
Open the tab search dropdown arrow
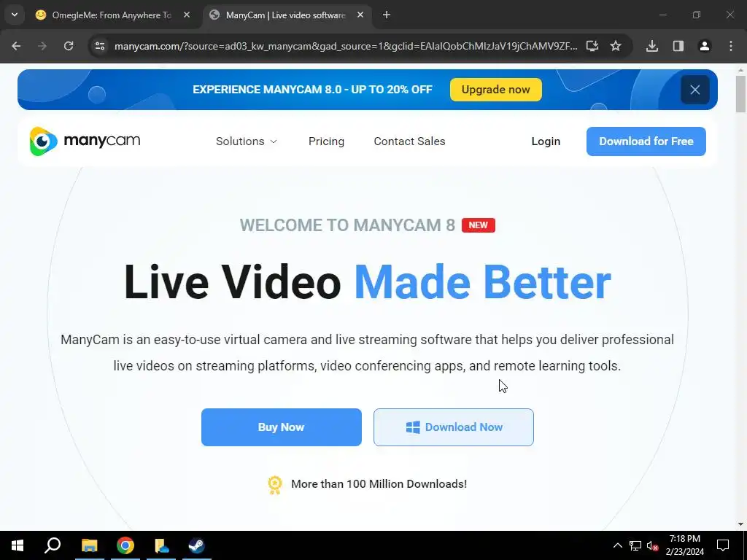(x=15, y=15)
